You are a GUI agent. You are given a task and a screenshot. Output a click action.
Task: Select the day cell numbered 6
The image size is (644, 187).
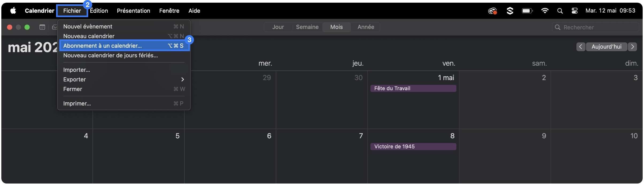click(230, 156)
